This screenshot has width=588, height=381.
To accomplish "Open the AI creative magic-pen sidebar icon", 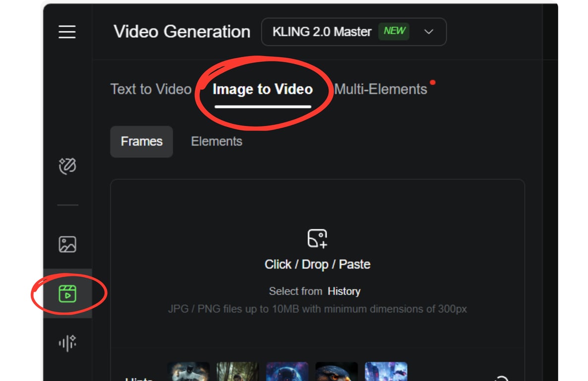I will point(67,166).
